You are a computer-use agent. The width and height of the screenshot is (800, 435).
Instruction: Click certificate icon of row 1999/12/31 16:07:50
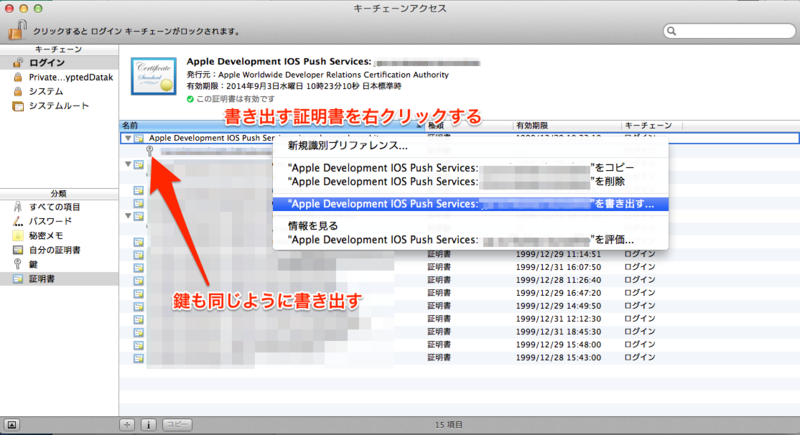(138, 267)
